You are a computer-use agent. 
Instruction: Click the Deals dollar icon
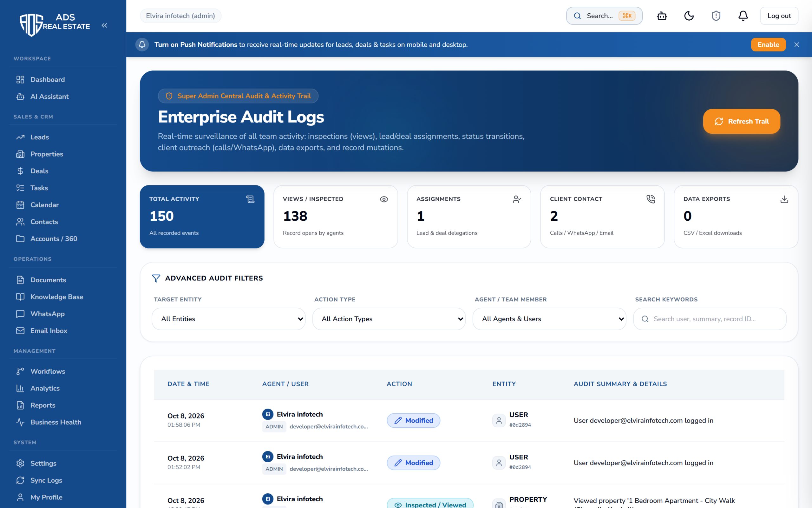tap(20, 171)
